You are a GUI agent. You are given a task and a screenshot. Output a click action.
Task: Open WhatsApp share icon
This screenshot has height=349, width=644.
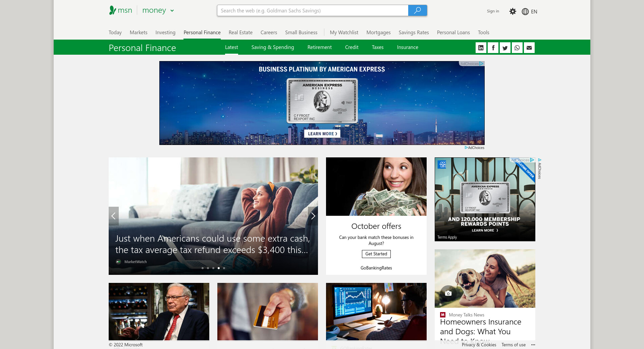[x=517, y=48]
